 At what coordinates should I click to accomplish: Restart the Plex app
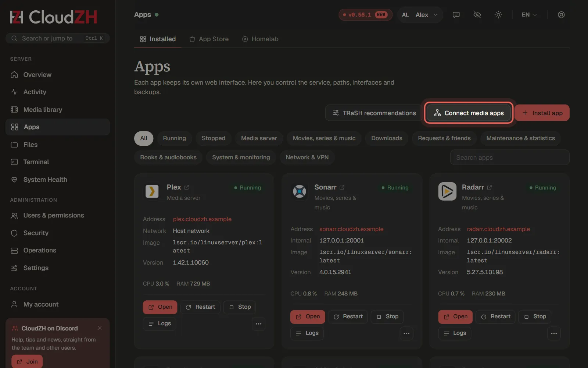[x=200, y=307]
